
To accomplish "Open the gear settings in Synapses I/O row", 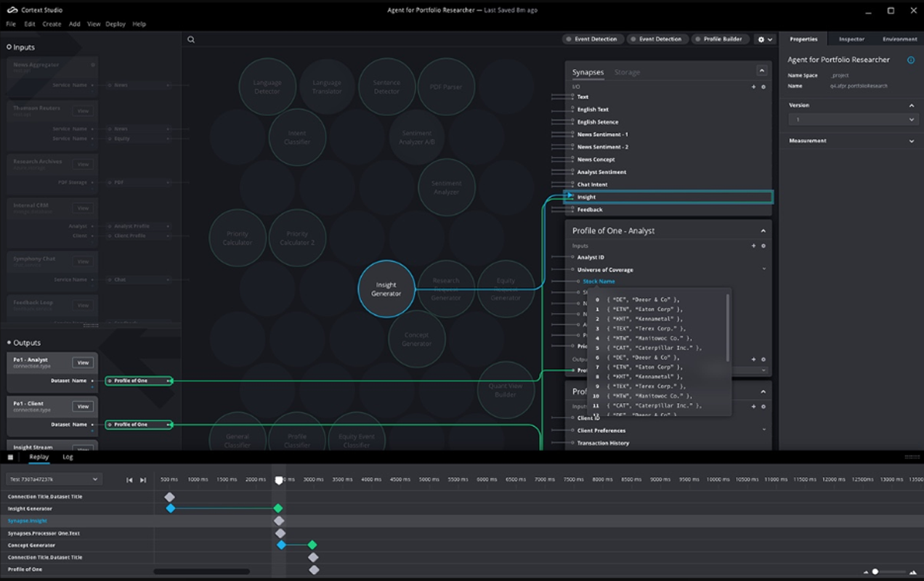I will click(x=763, y=87).
